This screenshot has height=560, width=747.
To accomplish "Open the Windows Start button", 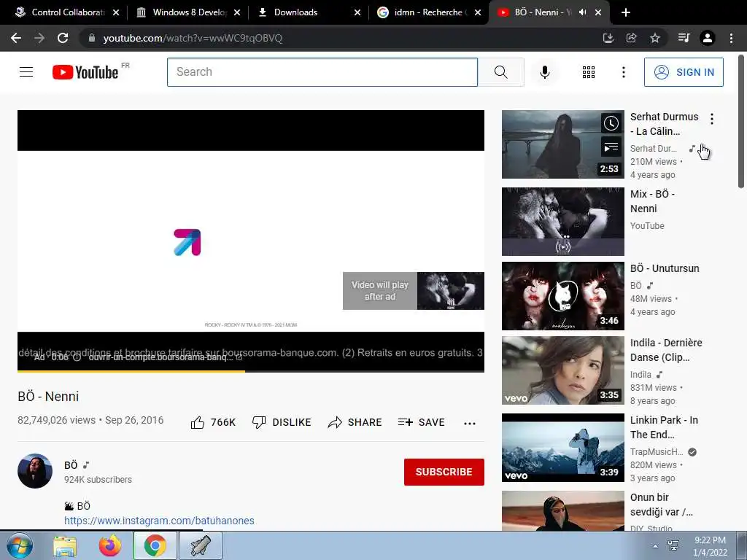I will [20, 545].
